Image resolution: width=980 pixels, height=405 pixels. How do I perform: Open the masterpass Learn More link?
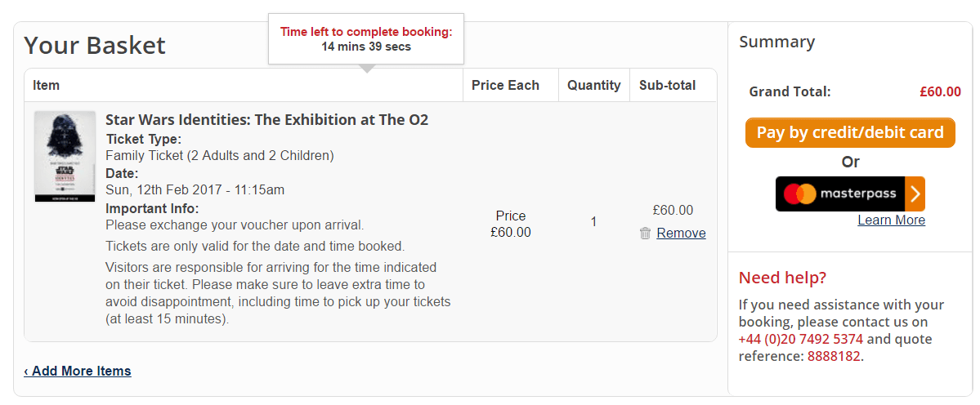click(x=891, y=220)
